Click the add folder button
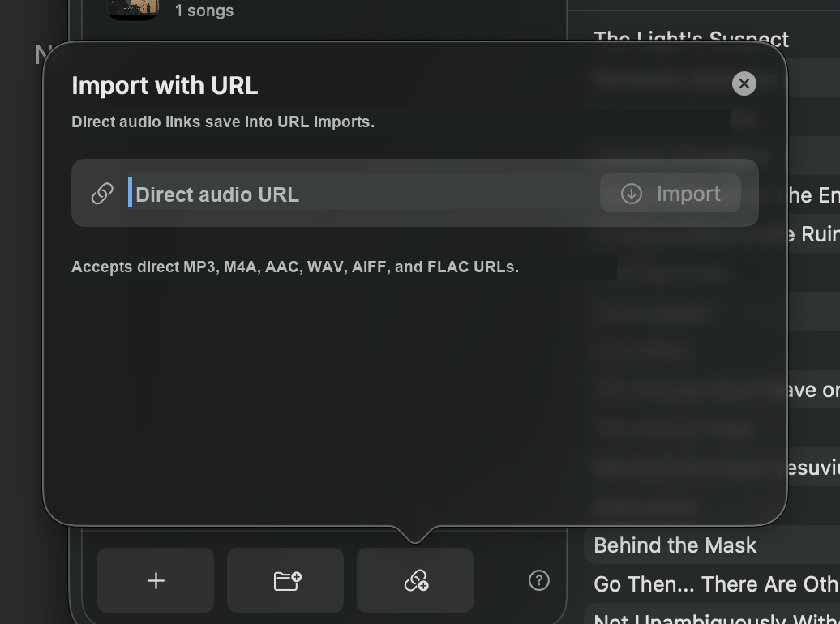The height and width of the screenshot is (624, 840). [x=285, y=580]
